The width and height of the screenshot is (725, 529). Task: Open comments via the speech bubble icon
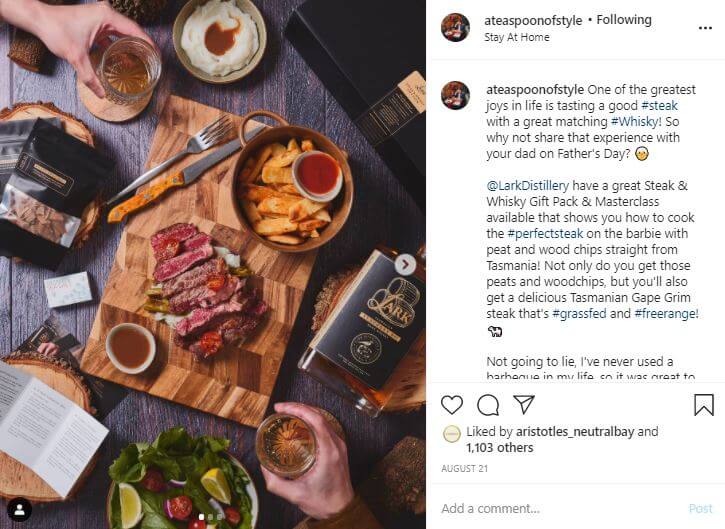coord(488,405)
